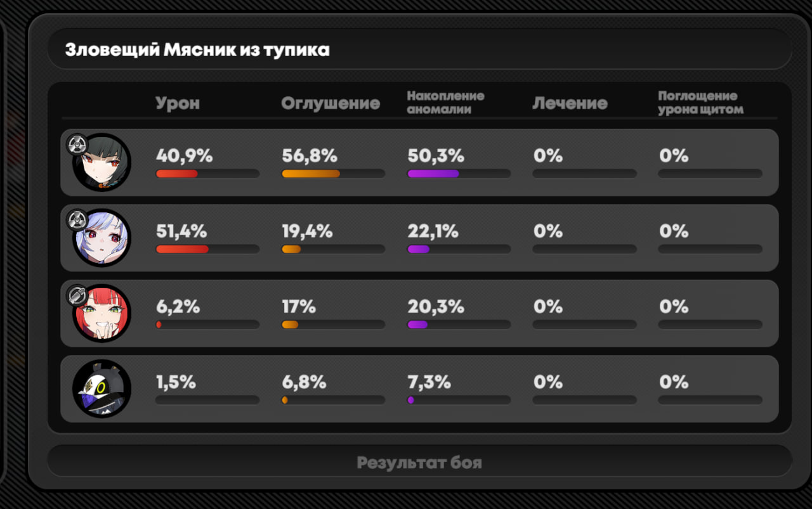812x509 pixels.
Task: Click the Накопление аномалии column header
Action: [445, 102]
